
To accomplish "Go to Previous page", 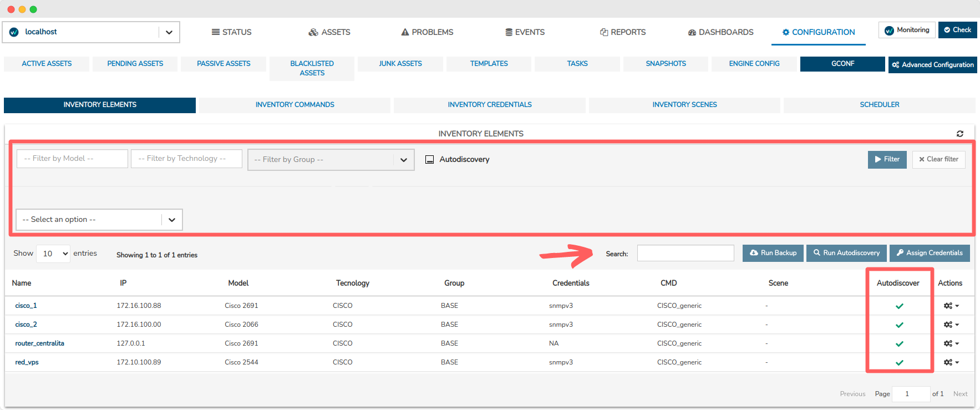I will coord(852,394).
